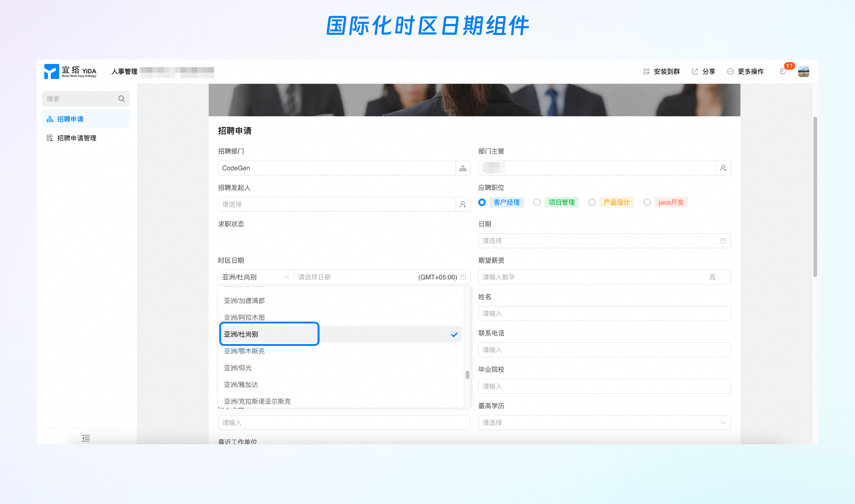Click the 请选择日期 timezone date input
The width and height of the screenshot is (855, 504).
point(382,277)
